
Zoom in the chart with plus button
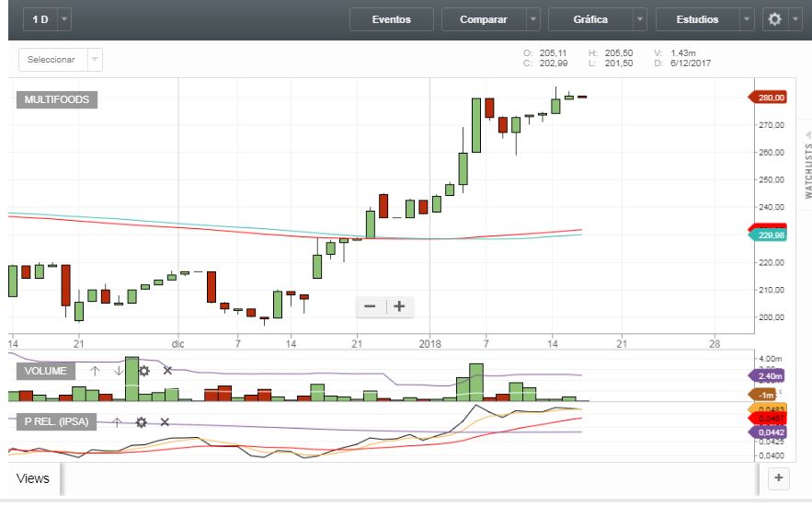pos(399,306)
